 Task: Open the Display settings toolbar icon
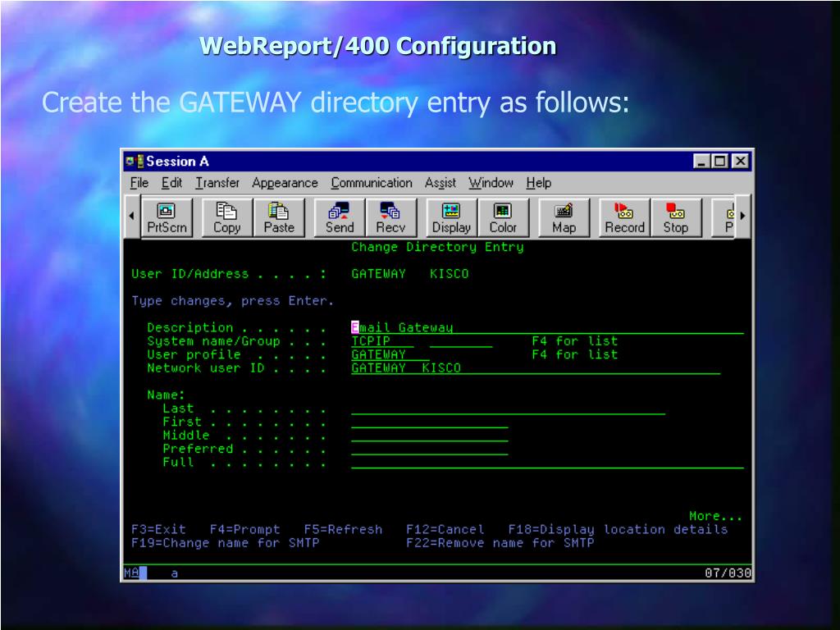click(451, 217)
